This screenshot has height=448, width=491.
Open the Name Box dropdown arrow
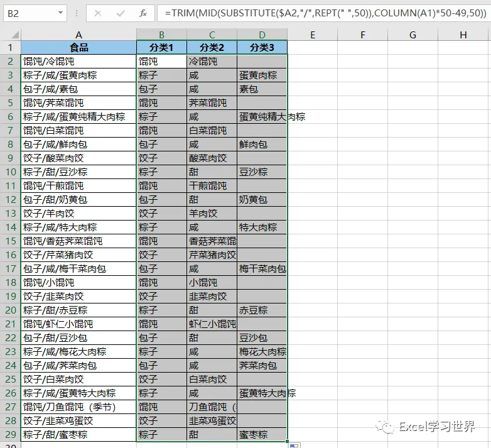(x=60, y=13)
